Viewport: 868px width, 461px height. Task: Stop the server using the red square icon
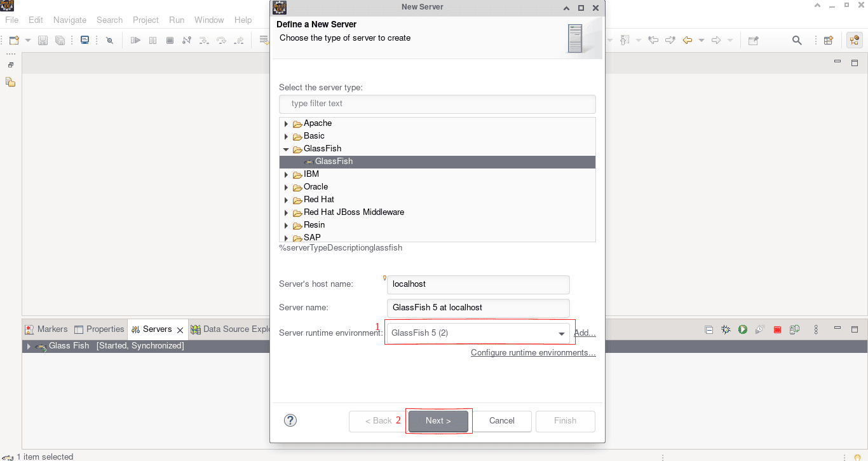point(776,329)
